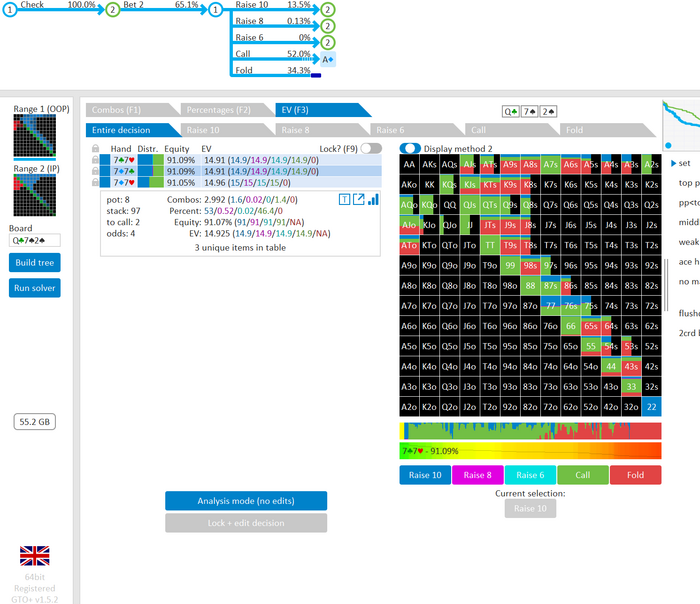Viewport: 700px width, 604px height.
Task: Click the 55.2 GB memory button
Action: (35, 422)
